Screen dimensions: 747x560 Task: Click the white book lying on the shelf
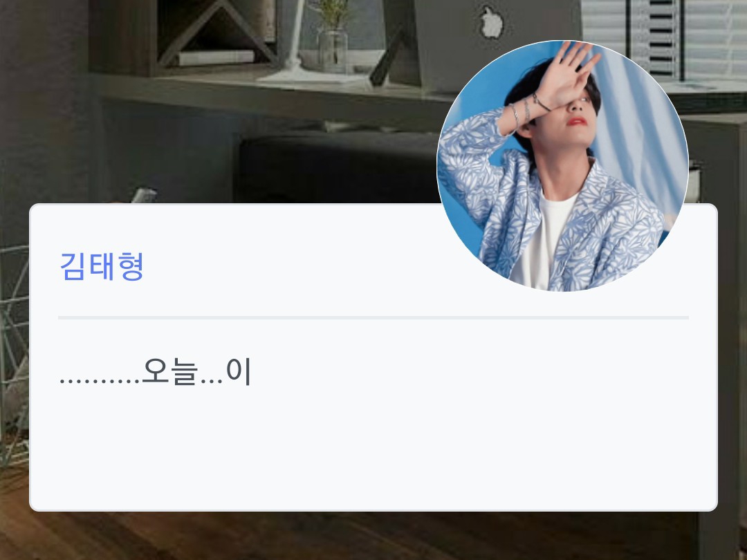pos(216,57)
